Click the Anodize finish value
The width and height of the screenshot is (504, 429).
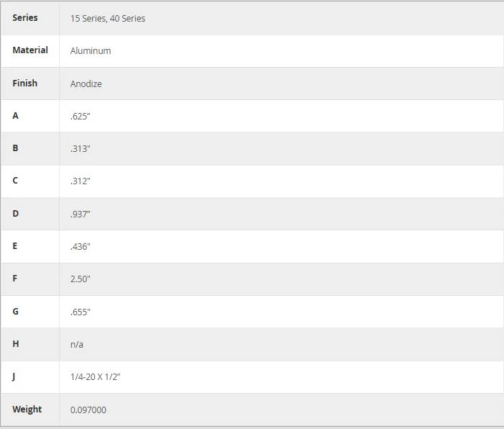[86, 84]
